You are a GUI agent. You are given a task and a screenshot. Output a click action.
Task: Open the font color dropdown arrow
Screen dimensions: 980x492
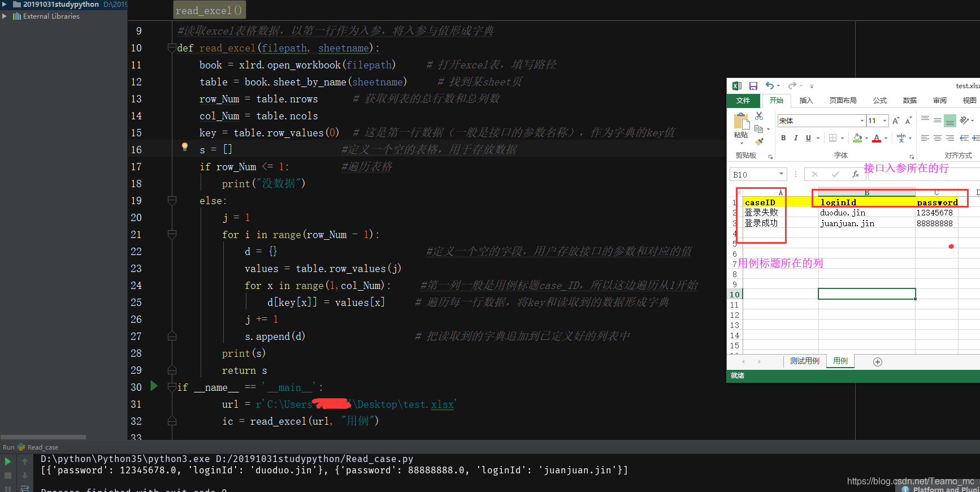(x=886, y=139)
